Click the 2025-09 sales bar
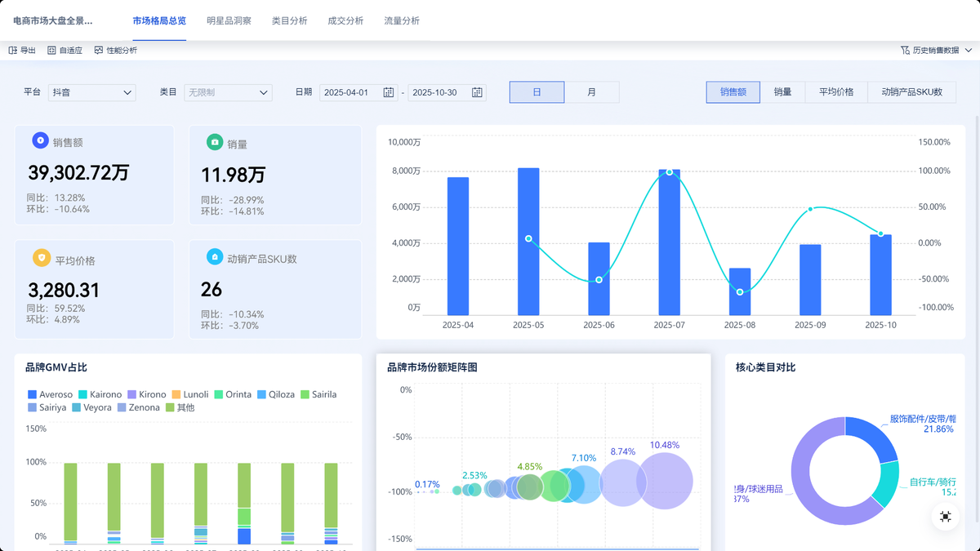Image resolution: width=980 pixels, height=551 pixels. click(810, 279)
